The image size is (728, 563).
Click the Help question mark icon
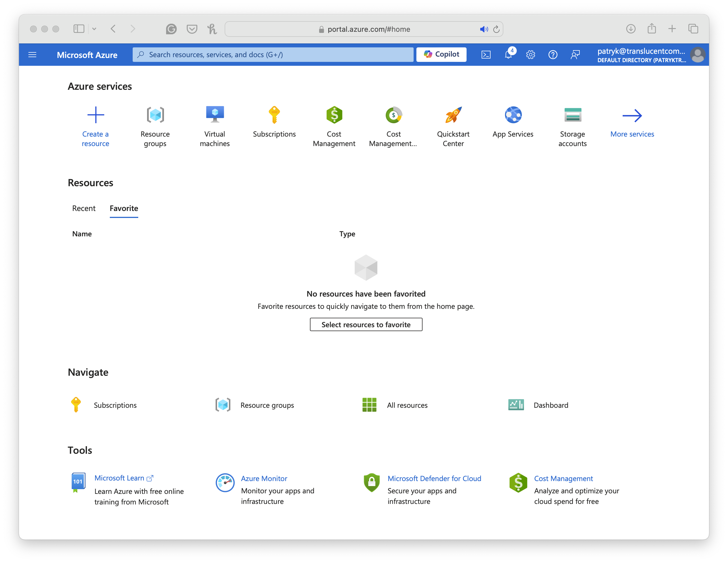point(553,55)
